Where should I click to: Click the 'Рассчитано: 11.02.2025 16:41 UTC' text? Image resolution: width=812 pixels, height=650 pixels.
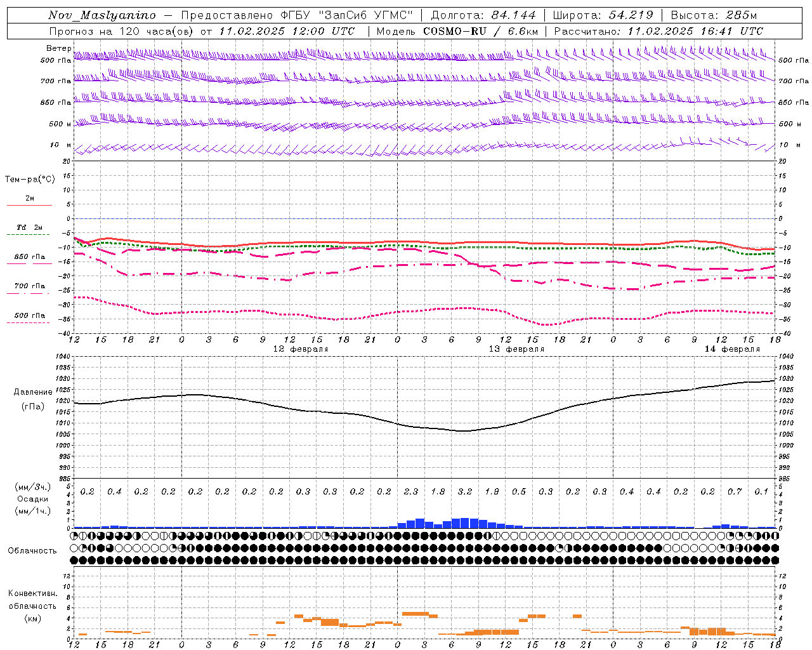[x=658, y=31]
